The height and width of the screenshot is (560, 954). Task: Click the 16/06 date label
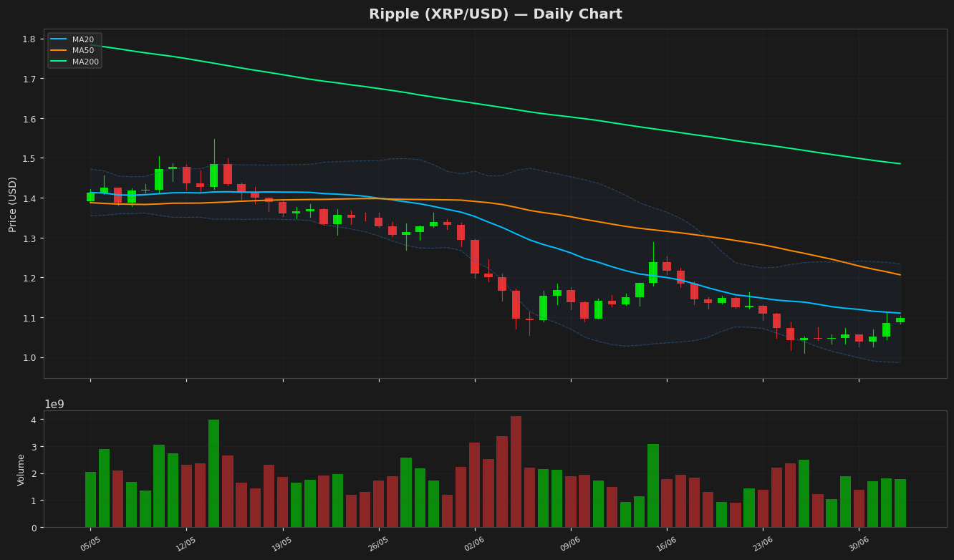tap(667, 544)
